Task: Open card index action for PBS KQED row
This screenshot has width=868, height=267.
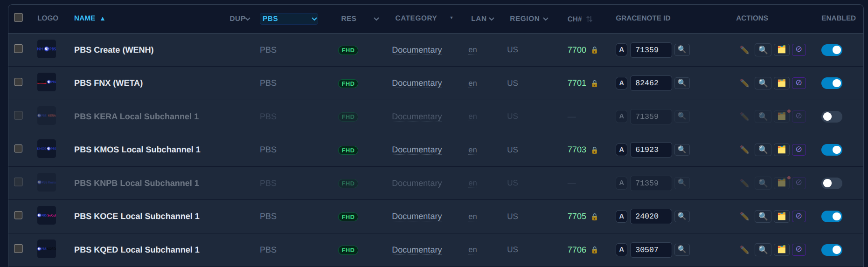Action: 782,249
